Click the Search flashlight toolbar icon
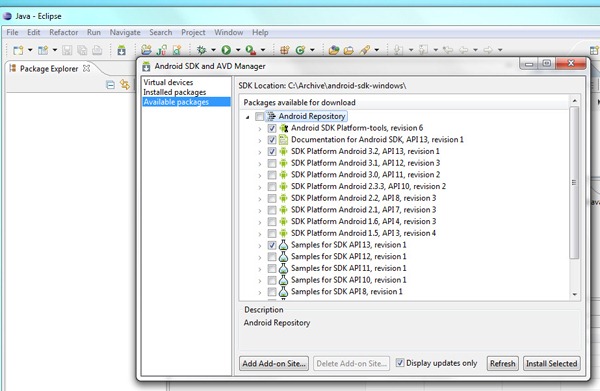The width and height of the screenshot is (600, 391). point(365,50)
